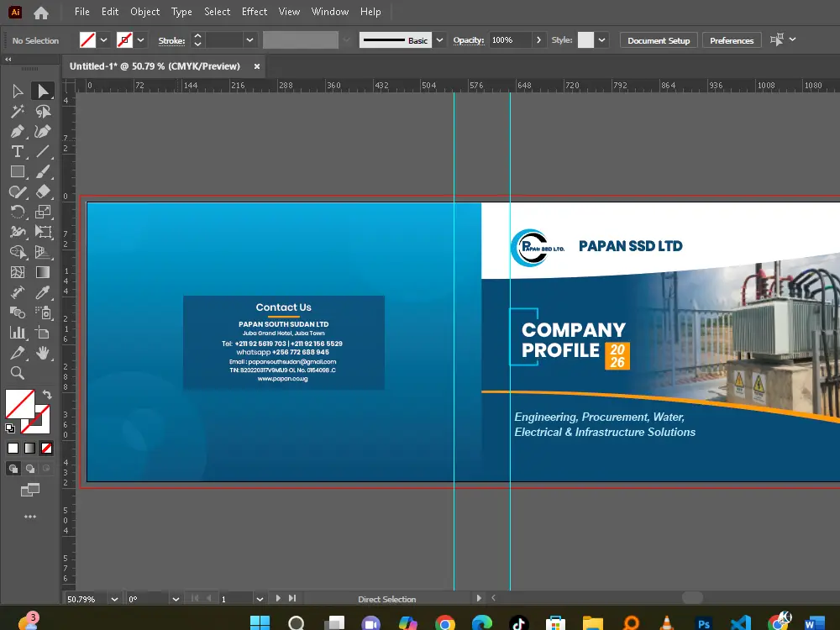Click the black fill swatch in toolbar
This screenshot has height=630, width=840.
(12, 448)
